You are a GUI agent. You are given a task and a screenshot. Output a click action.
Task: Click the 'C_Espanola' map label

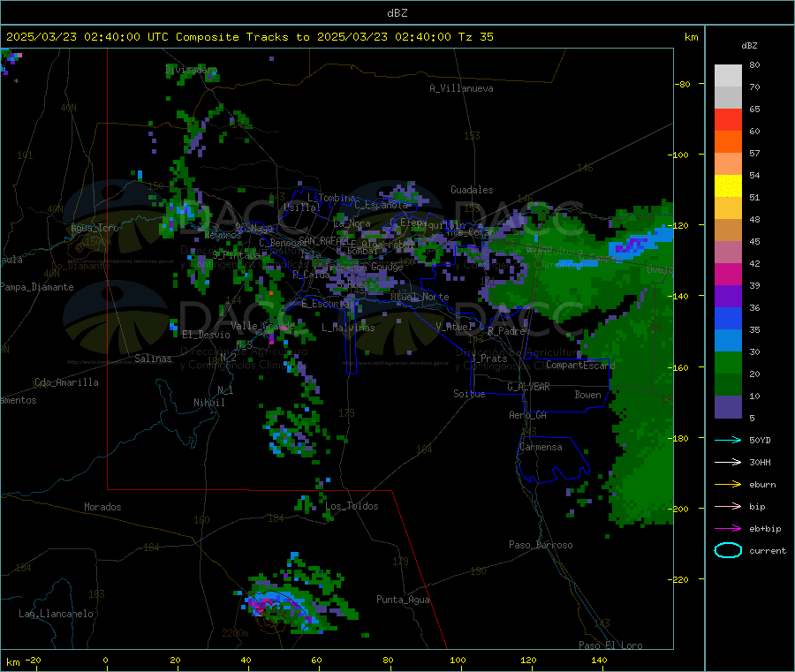click(x=381, y=205)
